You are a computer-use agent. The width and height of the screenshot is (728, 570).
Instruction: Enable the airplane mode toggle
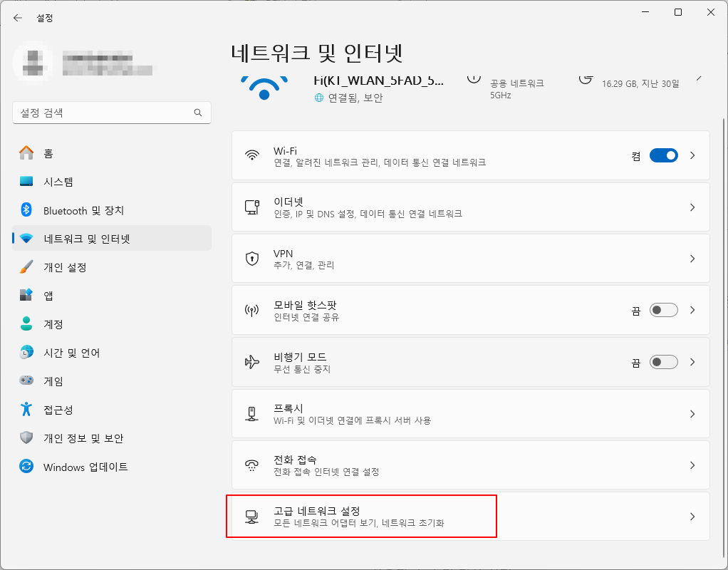click(663, 361)
